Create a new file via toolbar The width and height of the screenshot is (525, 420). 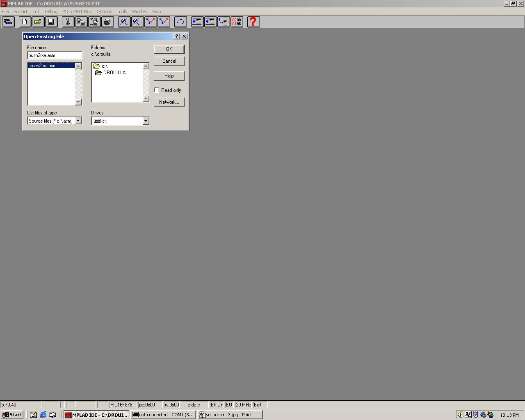click(x=25, y=22)
